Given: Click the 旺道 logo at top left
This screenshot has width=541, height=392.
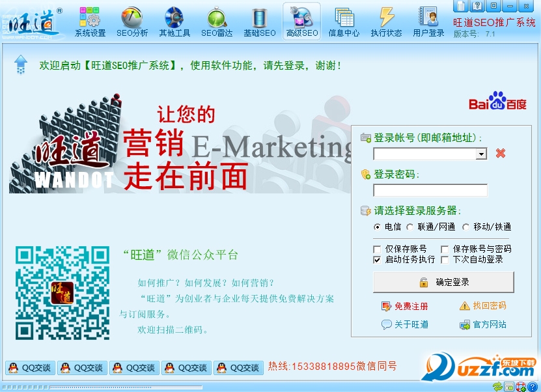Looking at the screenshot, I should (x=32, y=23).
